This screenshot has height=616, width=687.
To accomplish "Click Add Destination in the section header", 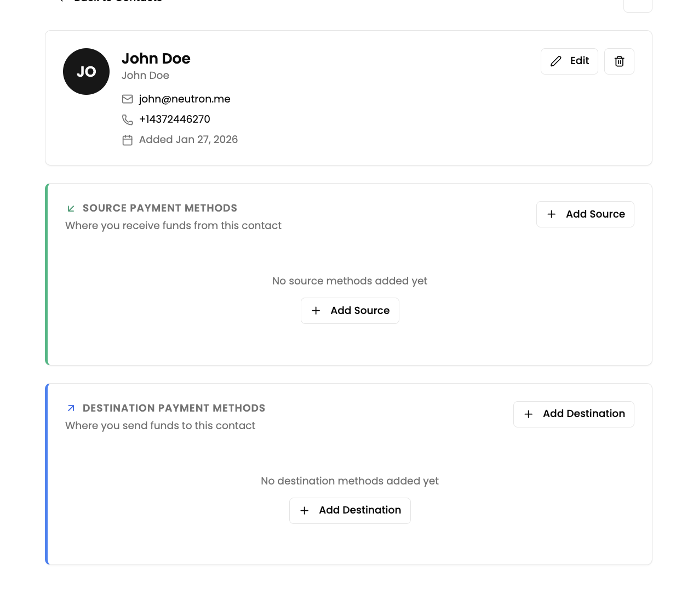I will pyautogui.click(x=574, y=414).
